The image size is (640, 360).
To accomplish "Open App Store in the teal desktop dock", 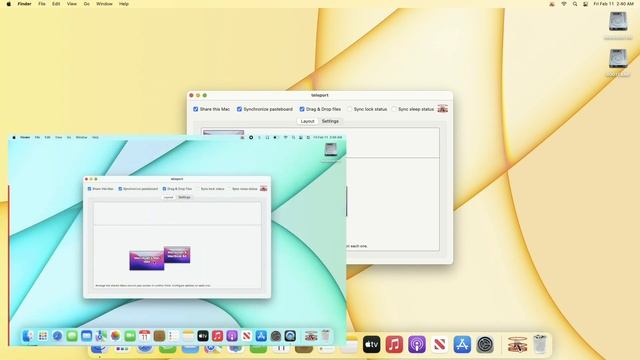I will (261, 336).
